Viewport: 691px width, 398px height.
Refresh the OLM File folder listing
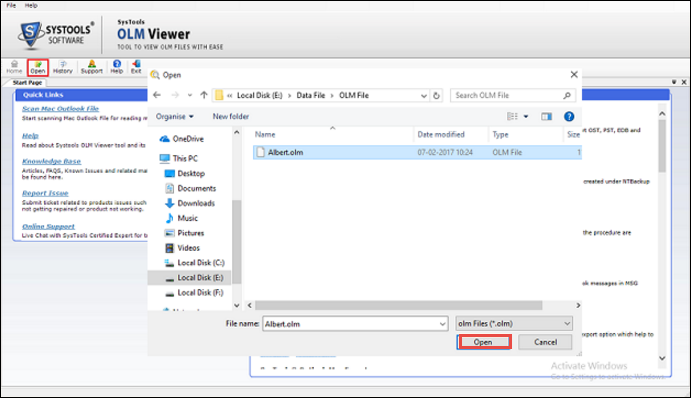(436, 96)
